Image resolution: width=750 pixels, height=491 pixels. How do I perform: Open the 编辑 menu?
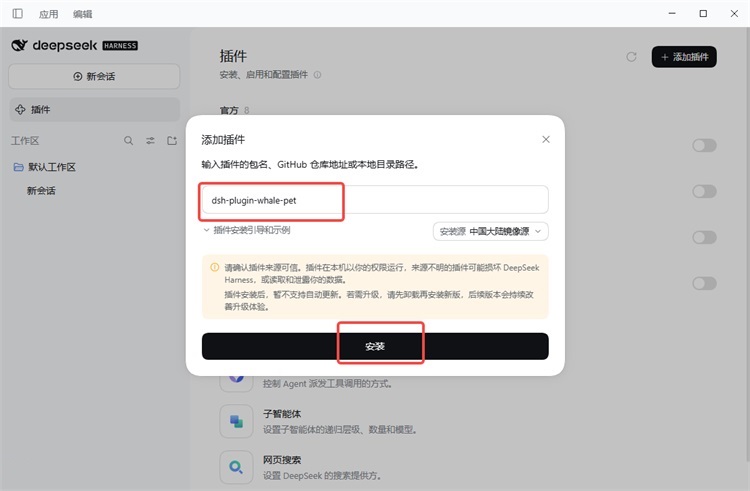click(82, 14)
